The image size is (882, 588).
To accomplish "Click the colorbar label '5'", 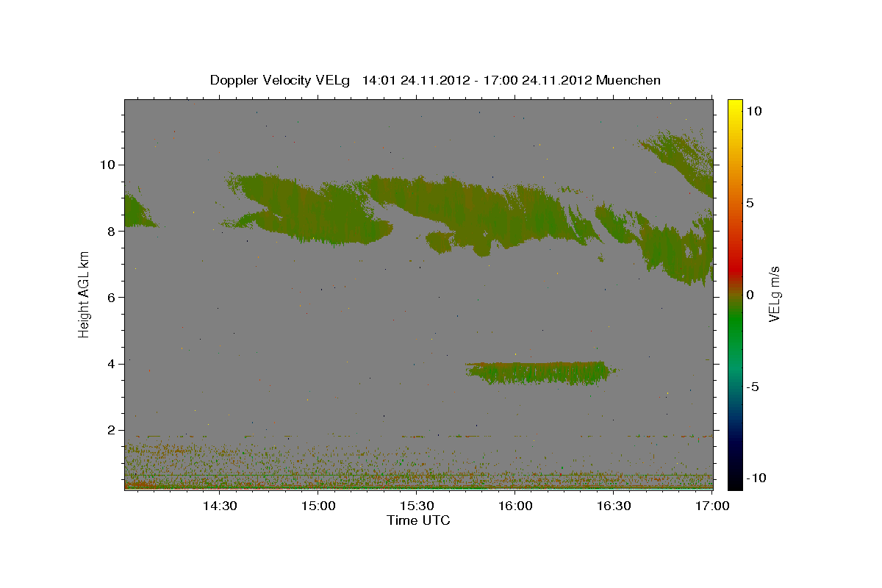I will [750, 203].
